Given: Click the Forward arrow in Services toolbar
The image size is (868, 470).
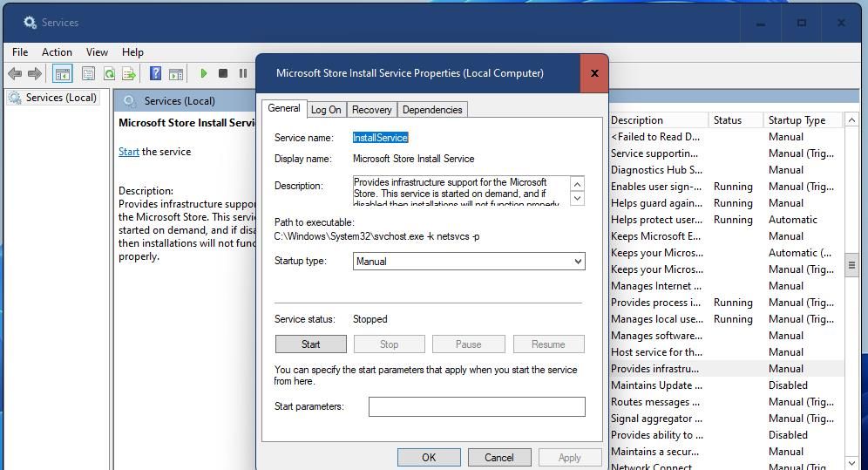Looking at the screenshot, I should (x=35, y=73).
